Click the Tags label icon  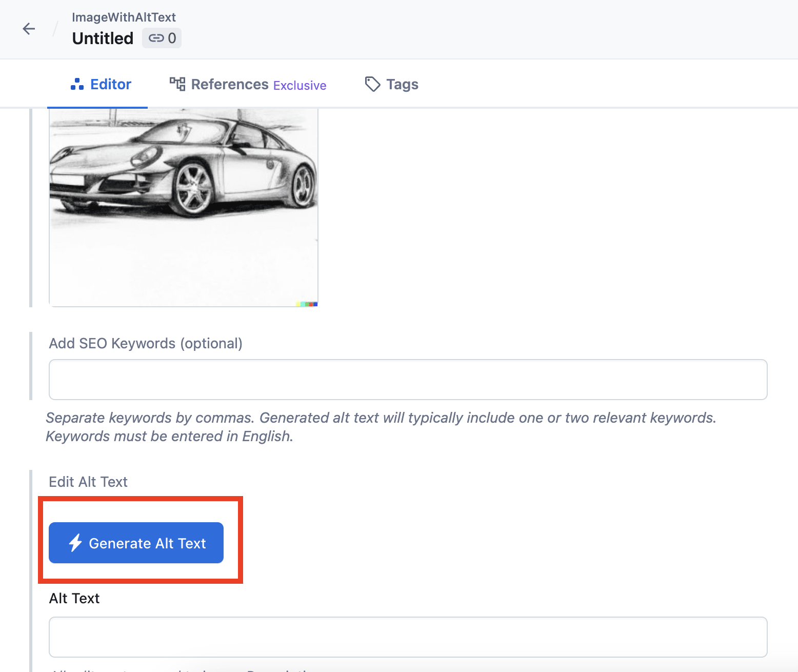point(372,84)
